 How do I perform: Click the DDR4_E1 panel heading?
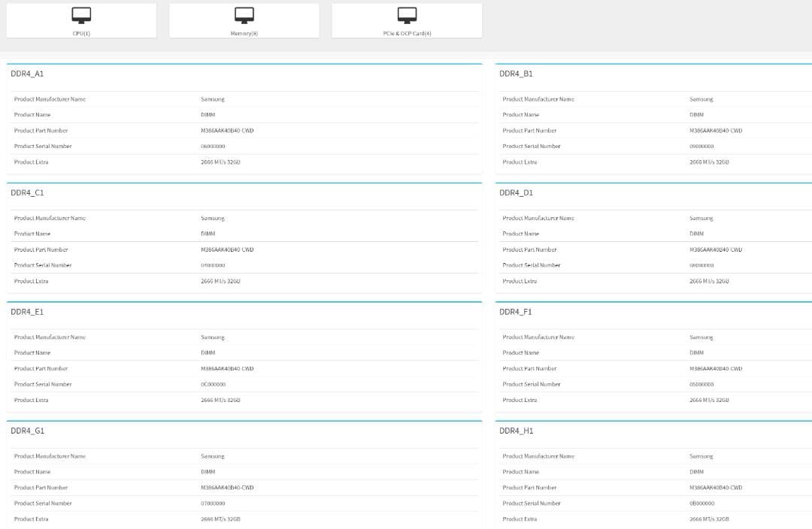[27, 312]
